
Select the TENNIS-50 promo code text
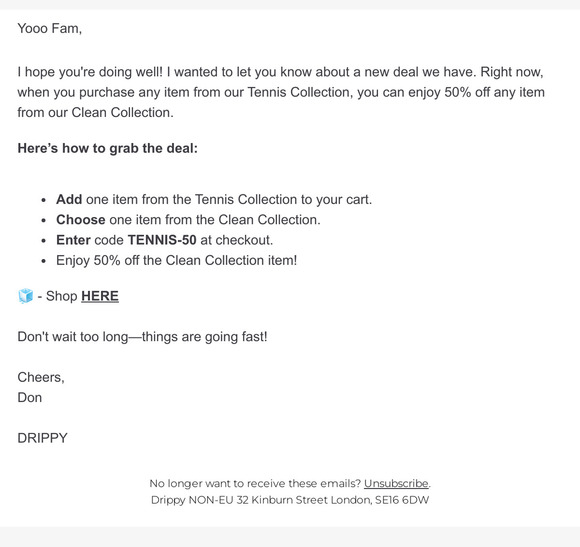(162, 240)
